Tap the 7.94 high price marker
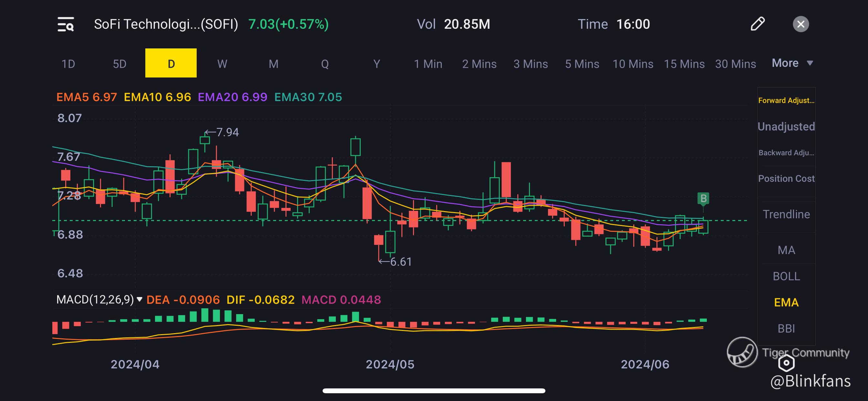 (x=222, y=132)
